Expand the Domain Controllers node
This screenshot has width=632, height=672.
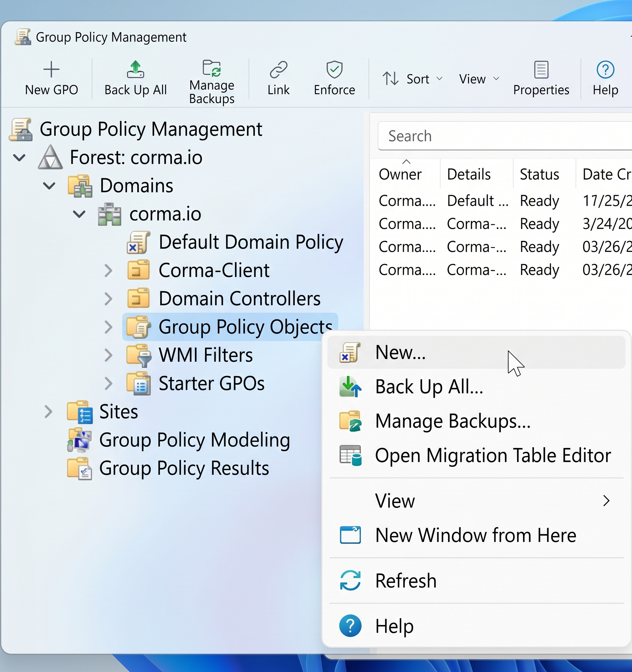click(108, 299)
